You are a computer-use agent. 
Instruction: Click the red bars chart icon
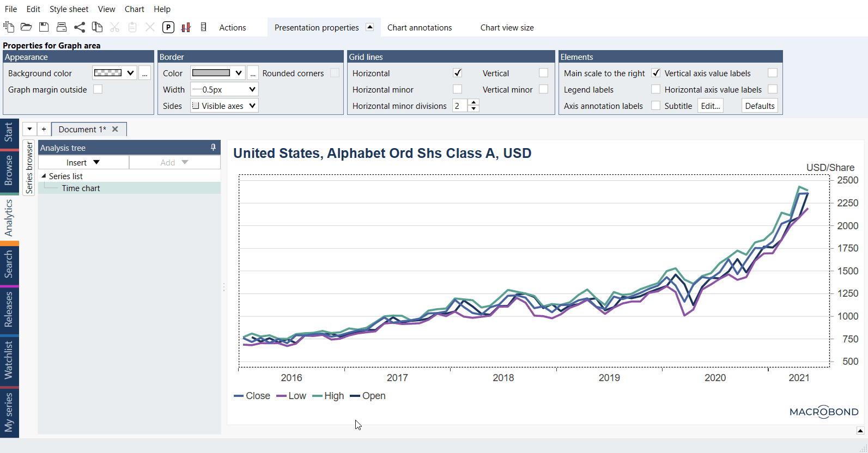coord(186,27)
